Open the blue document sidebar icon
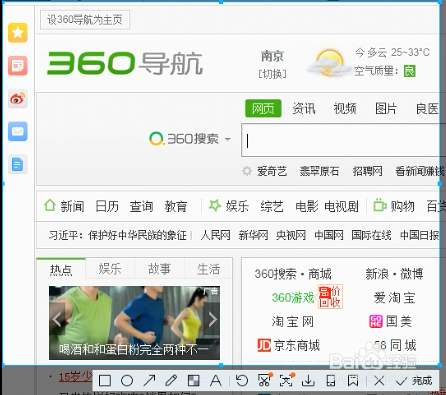The height and width of the screenshot is (395, 446). [x=18, y=164]
